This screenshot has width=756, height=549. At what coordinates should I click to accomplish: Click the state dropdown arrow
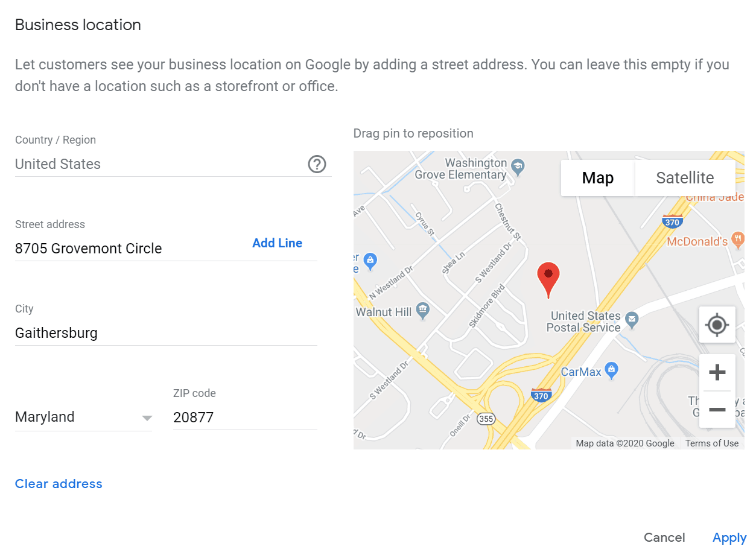[147, 418]
